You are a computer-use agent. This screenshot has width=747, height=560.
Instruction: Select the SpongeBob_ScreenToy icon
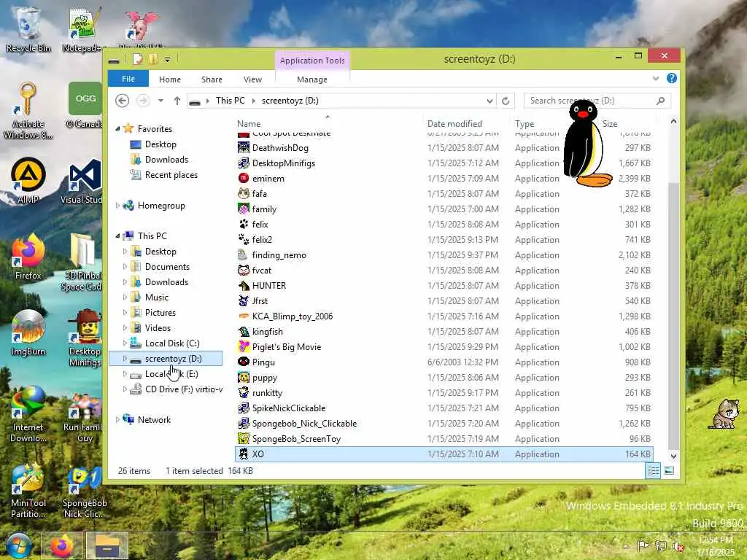[x=244, y=438]
